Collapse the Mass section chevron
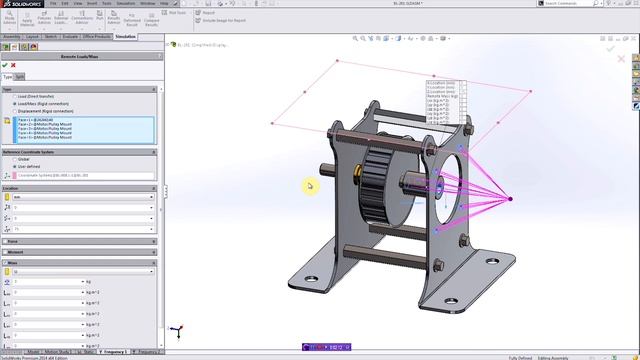Screen dimensions: 640x360 [x=154, y=263]
